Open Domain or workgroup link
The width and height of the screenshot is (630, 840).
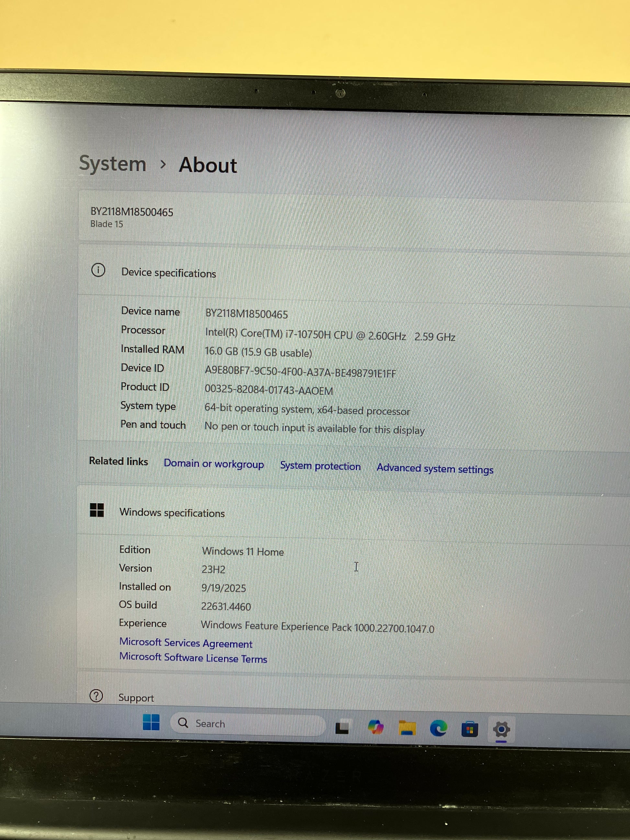(213, 464)
